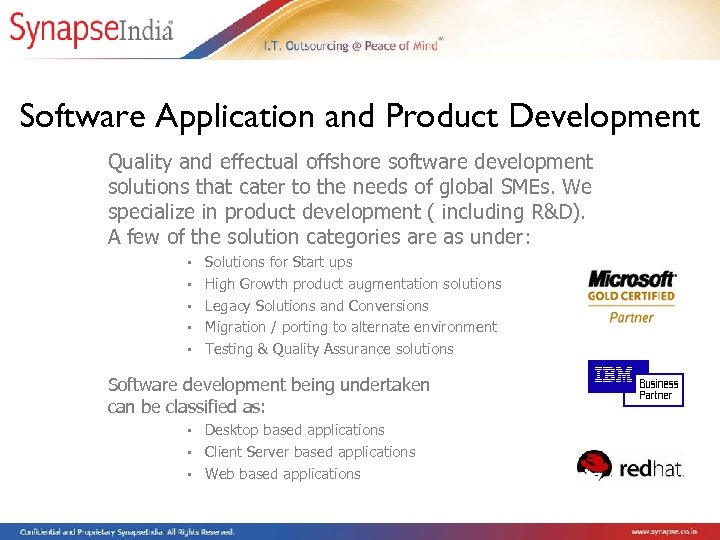This screenshot has width=720, height=540.
Task: Click the tagline 'I.T. Outsourcing @ Peace of Mind'
Action: point(353,46)
